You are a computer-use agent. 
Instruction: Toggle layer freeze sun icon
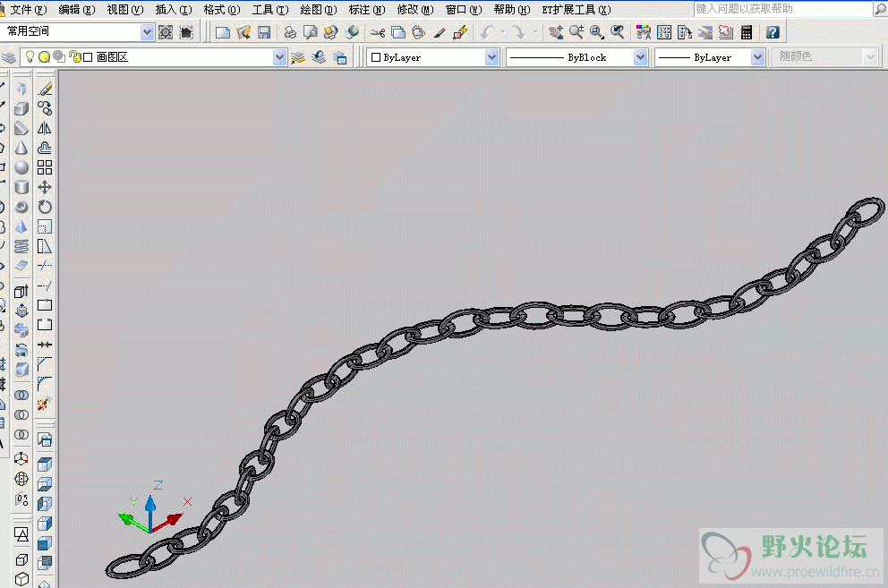(44, 56)
